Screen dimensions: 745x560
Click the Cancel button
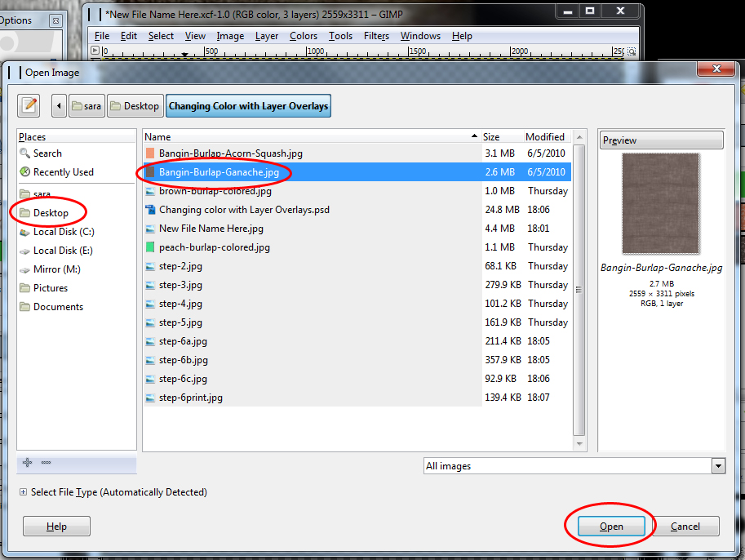[x=685, y=527]
